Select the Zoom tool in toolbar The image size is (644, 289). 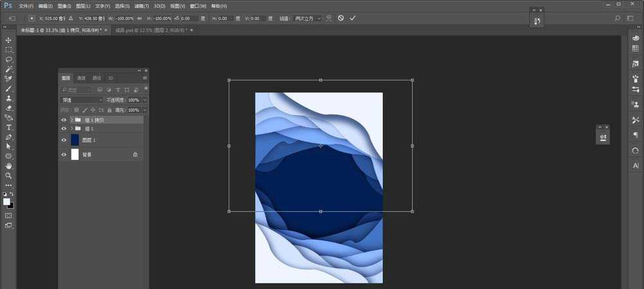(8, 175)
